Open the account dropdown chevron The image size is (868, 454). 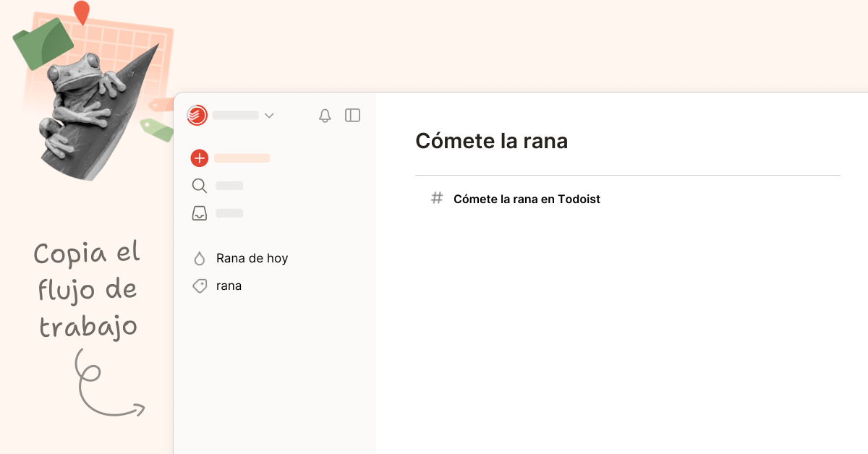pos(269,116)
